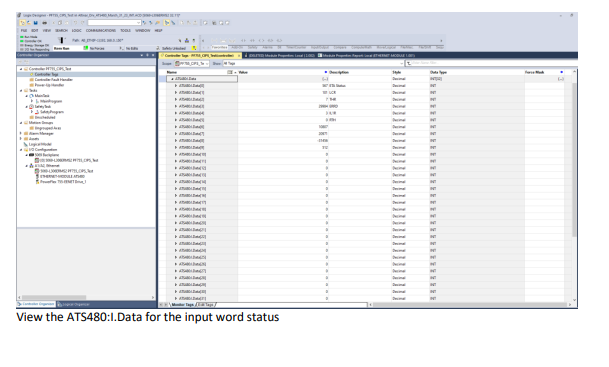Image resolution: width=609 pixels, height=367 pixels.
Task: Click the green No Forces indicator icon
Action: pyautogui.click(x=86, y=48)
